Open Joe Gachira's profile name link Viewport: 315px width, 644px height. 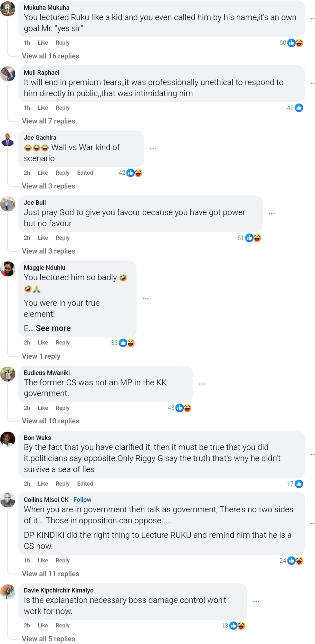pyautogui.click(x=40, y=138)
